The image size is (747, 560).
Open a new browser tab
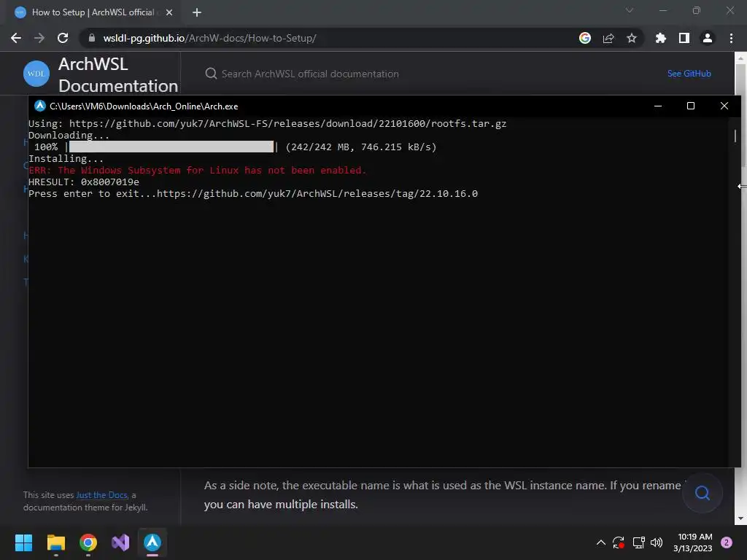(x=197, y=12)
